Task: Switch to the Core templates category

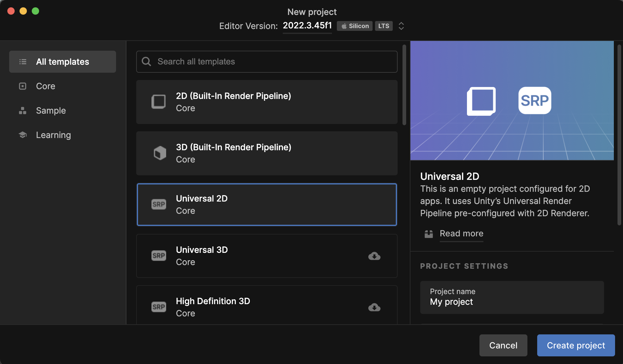Action: point(46,86)
